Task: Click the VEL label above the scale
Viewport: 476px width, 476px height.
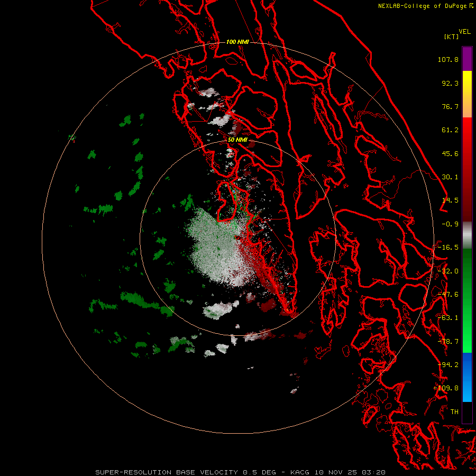Action: (x=464, y=32)
